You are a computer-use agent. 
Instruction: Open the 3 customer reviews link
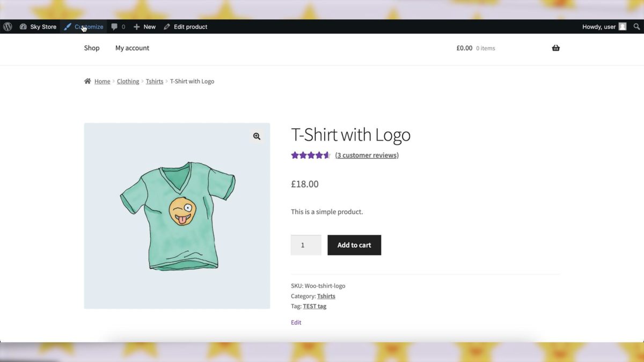[367, 155]
